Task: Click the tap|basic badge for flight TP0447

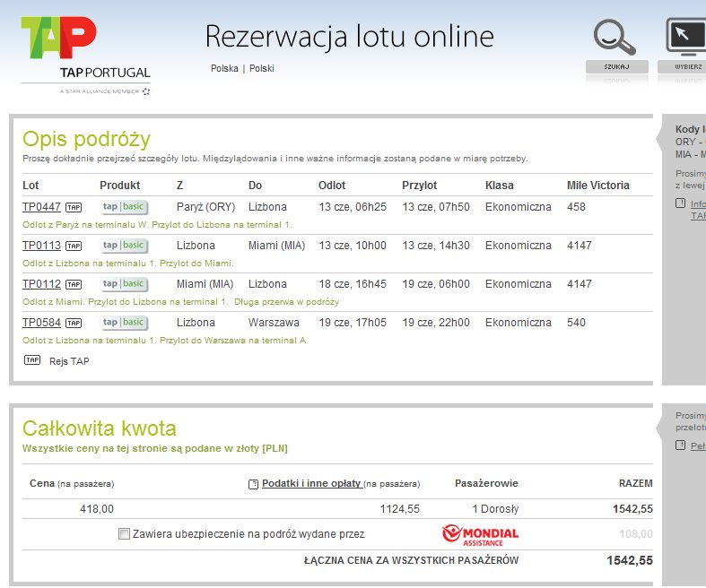Action: pos(124,207)
